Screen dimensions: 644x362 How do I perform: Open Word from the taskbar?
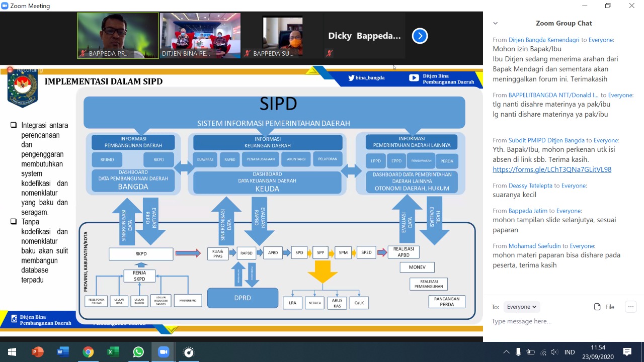[63, 352]
